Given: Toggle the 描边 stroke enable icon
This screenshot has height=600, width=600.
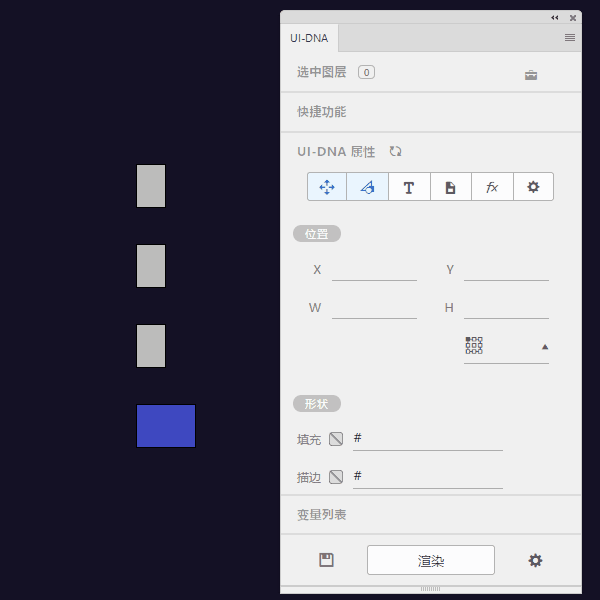Looking at the screenshot, I should pos(336,477).
